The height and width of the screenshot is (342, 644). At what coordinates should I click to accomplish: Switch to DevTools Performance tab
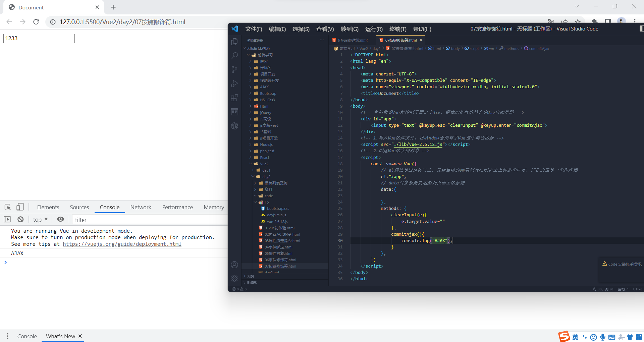pos(177,207)
